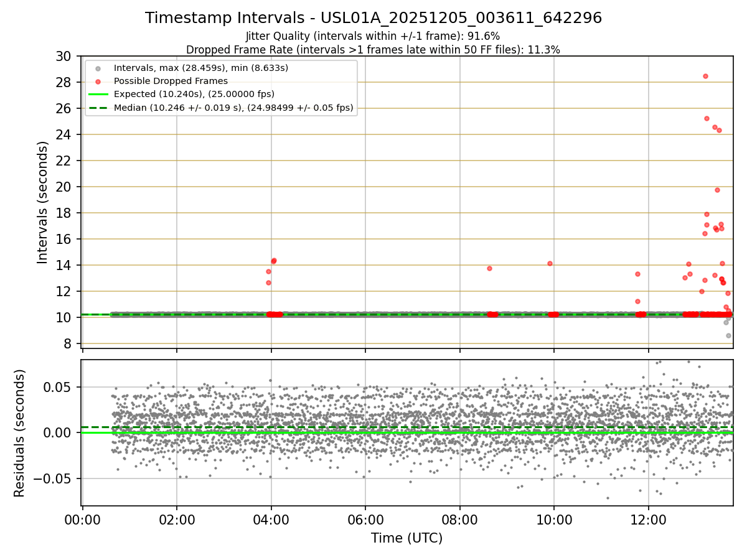Click the red dot marker in the legend
Image resolution: width=747 pixels, height=560 pixels.
98,81
